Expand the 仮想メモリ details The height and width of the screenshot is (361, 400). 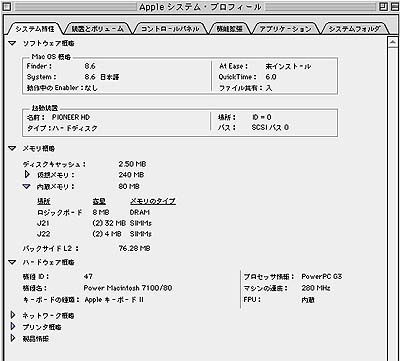pos(27,174)
